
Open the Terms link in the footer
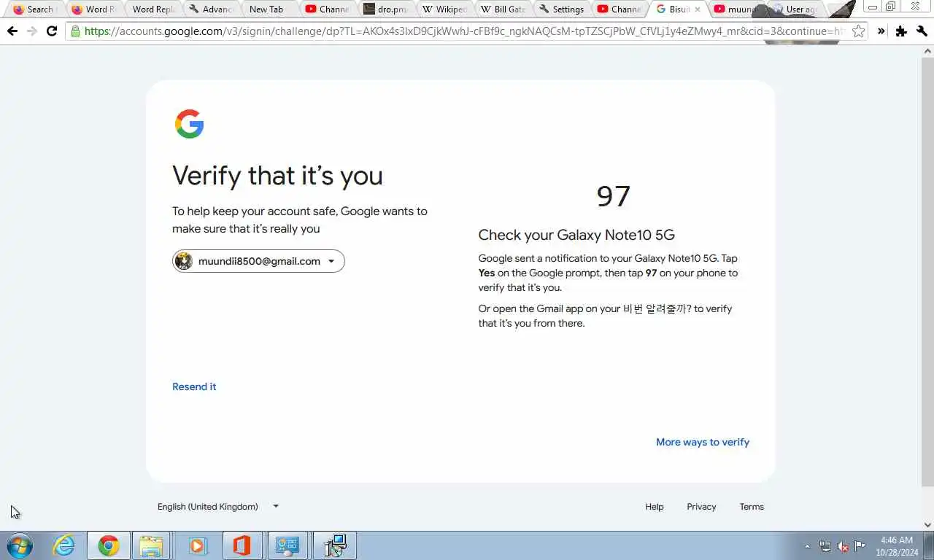[x=752, y=507]
